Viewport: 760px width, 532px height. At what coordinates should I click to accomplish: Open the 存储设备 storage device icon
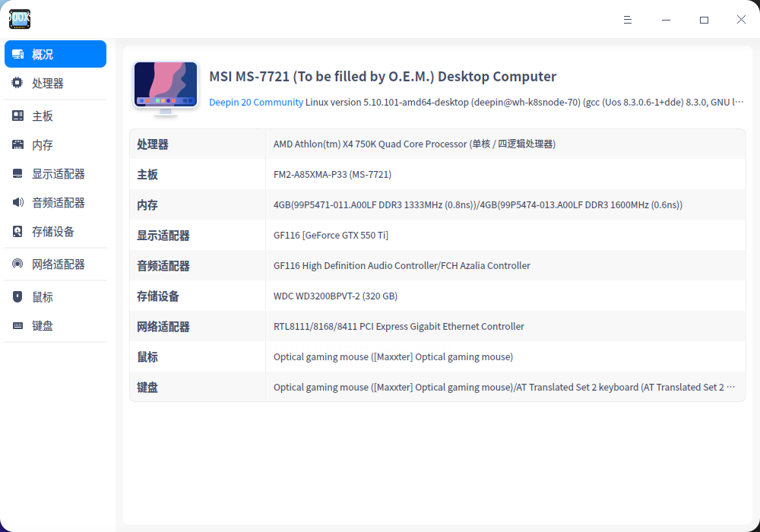(x=17, y=234)
